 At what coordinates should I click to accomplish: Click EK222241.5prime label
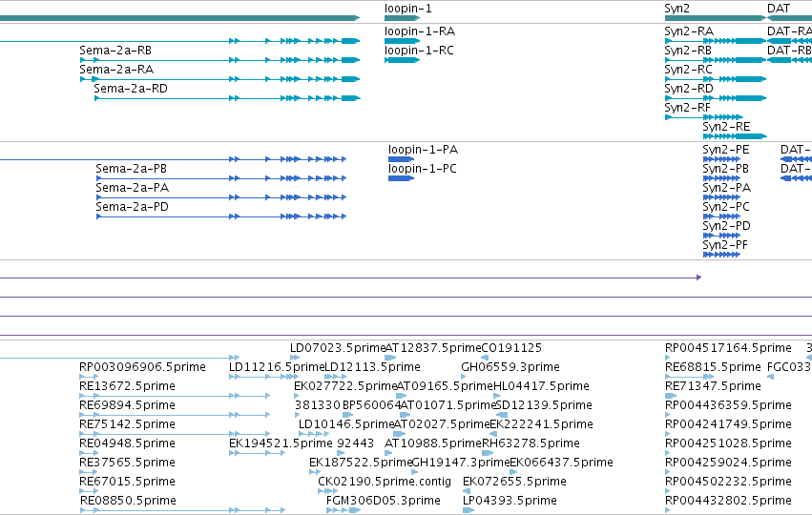pos(541,424)
